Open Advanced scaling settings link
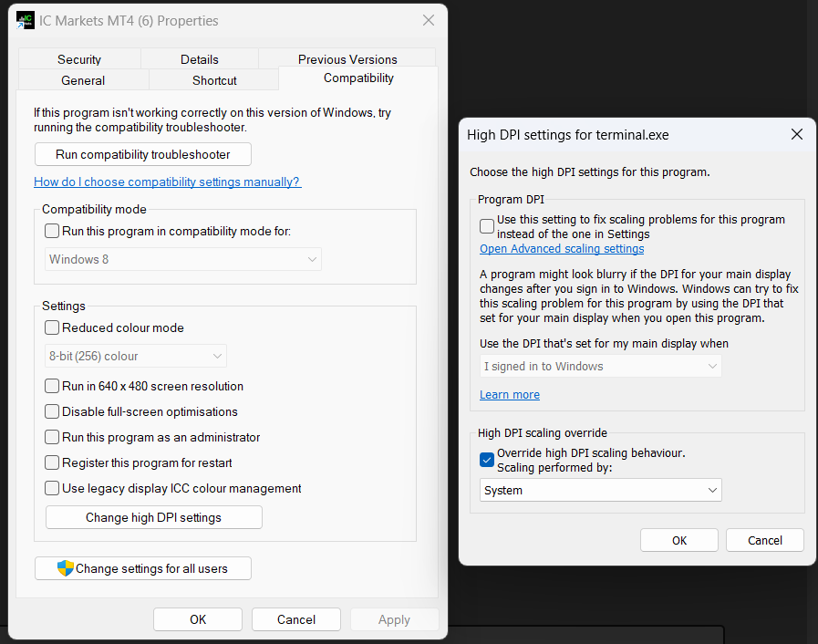Viewport: 818px width, 644px height. click(562, 248)
